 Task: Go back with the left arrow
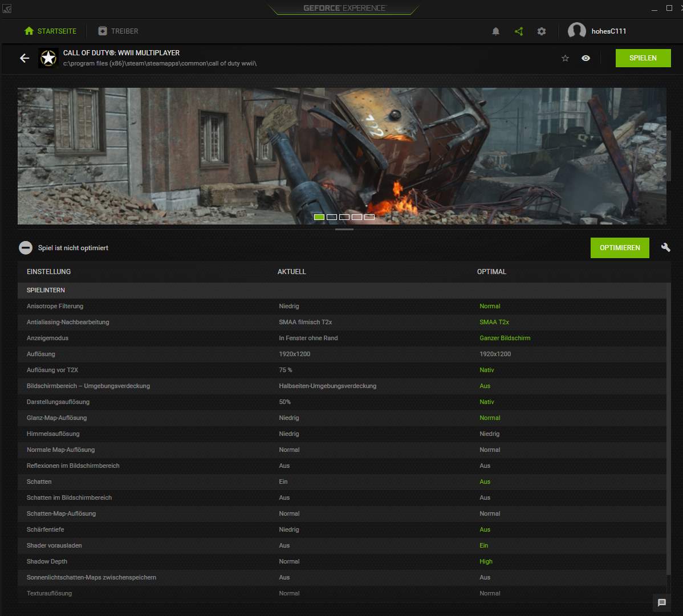pyautogui.click(x=25, y=58)
